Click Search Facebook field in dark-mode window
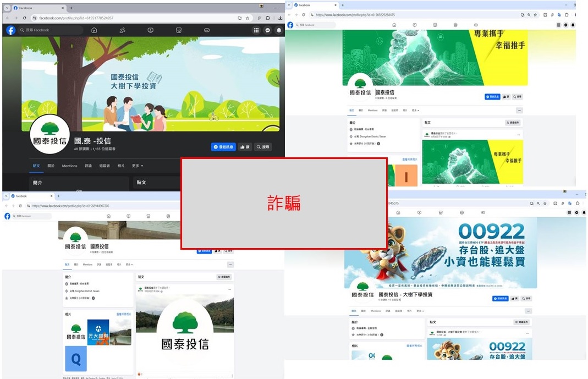This screenshot has height=379, width=588. click(51, 30)
